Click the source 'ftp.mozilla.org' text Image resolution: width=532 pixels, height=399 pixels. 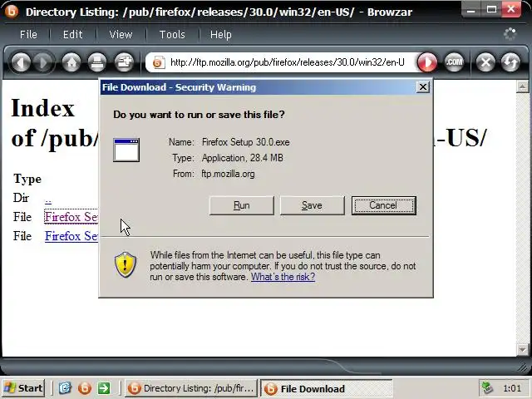[x=228, y=174]
